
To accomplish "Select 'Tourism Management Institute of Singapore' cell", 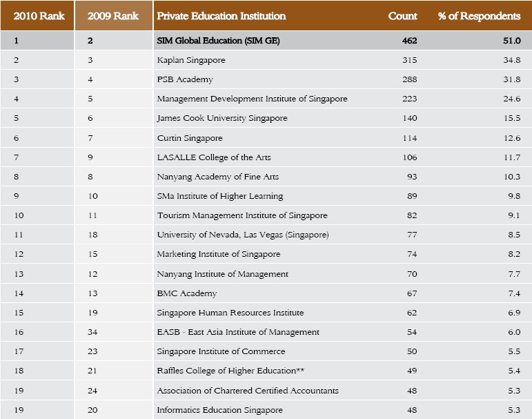I will click(x=242, y=215).
